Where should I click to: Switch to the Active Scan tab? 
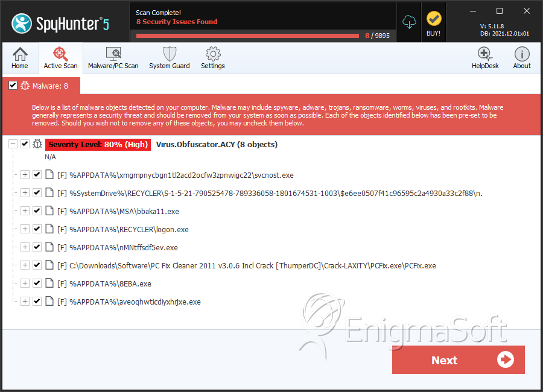(x=60, y=58)
